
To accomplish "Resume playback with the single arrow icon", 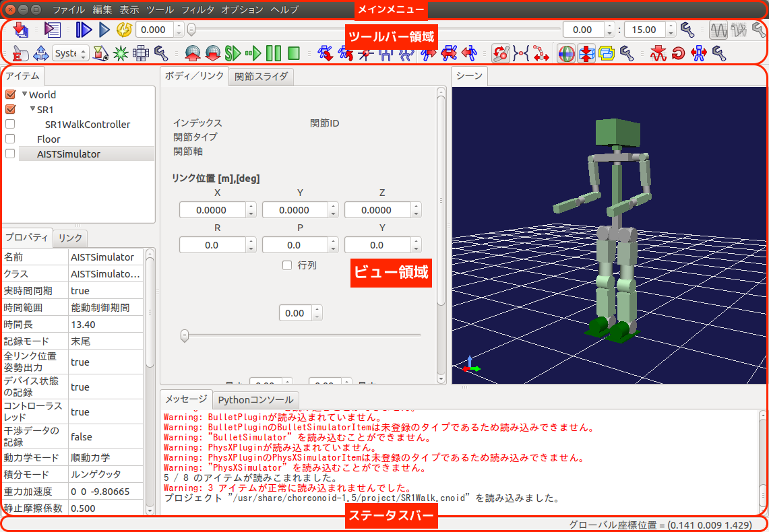I will click(x=104, y=30).
